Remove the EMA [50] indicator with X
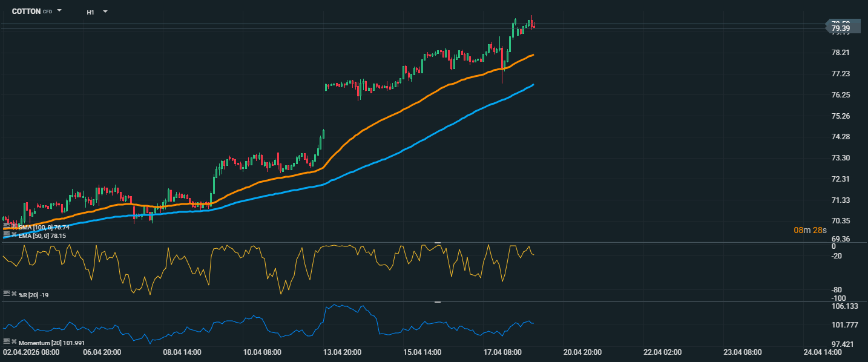Image resolution: width=868 pixels, height=362 pixels. click(14, 234)
